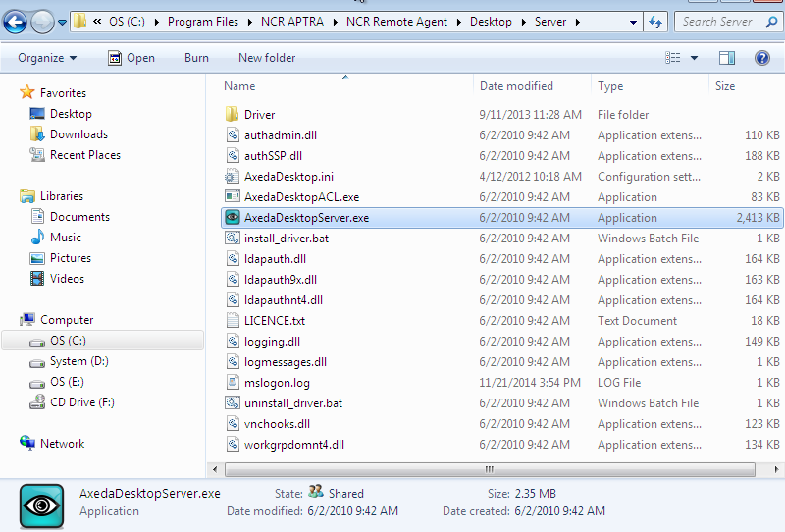Click the workgrpdomnt4.dll file icon
Image resolution: width=785 pixels, height=532 pixels.
pos(233,444)
